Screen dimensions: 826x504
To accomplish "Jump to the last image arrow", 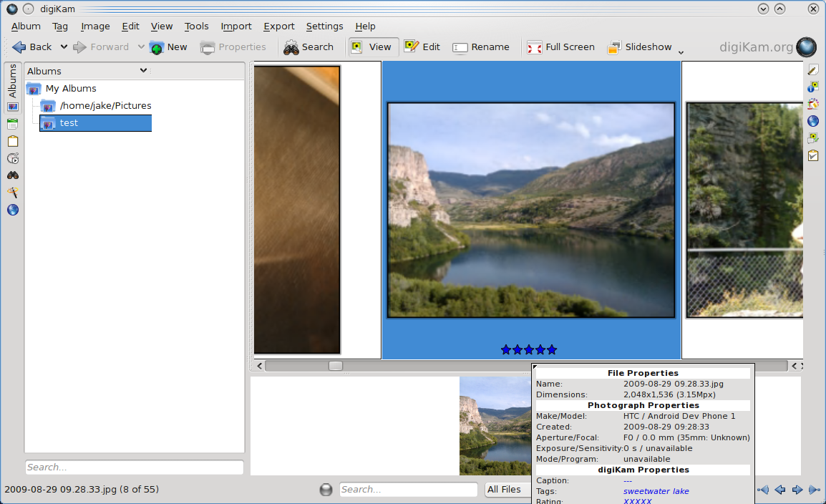I will click(x=815, y=490).
